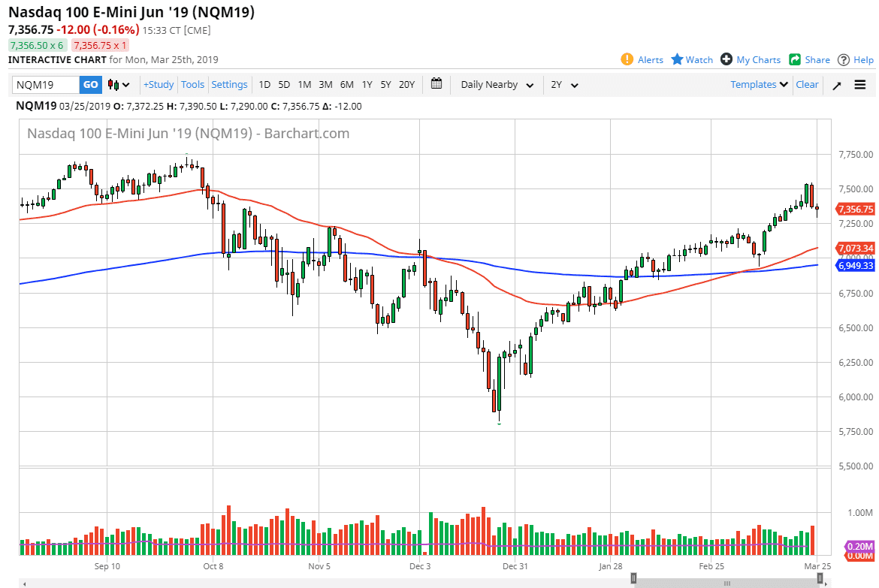879x588 pixels.
Task: Click the candlestick chart type icon
Action: point(111,85)
